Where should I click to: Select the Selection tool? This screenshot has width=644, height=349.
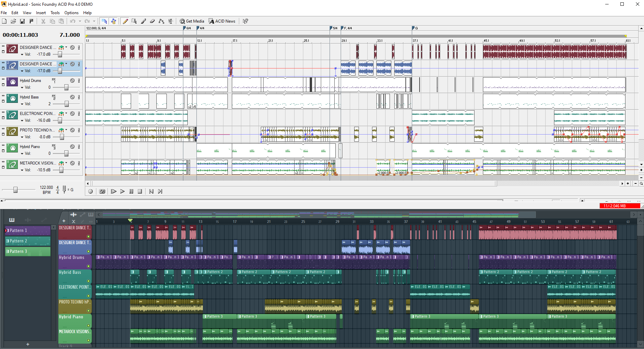click(134, 21)
